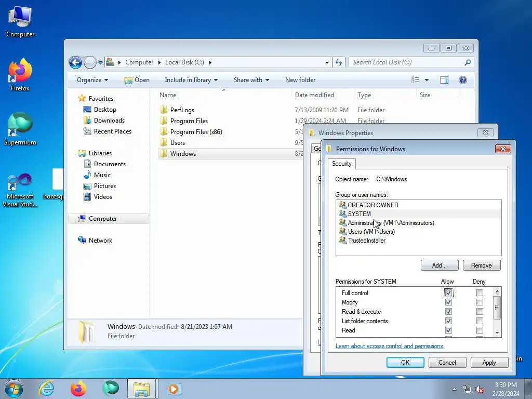Select the Windows folder icon in file list
This screenshot has width=532, height=399.
coord(164,153)
